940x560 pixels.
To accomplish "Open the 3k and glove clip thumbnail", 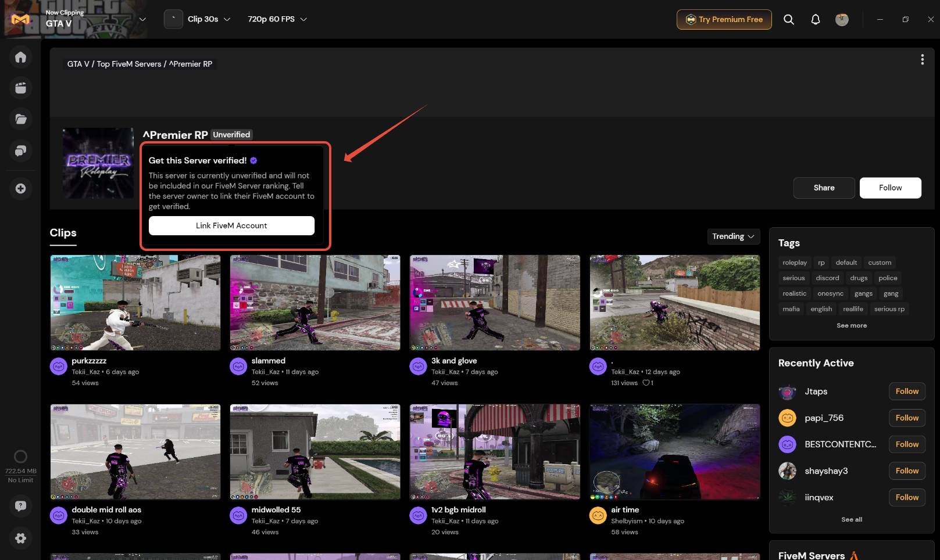I will (x=495, y=303).
